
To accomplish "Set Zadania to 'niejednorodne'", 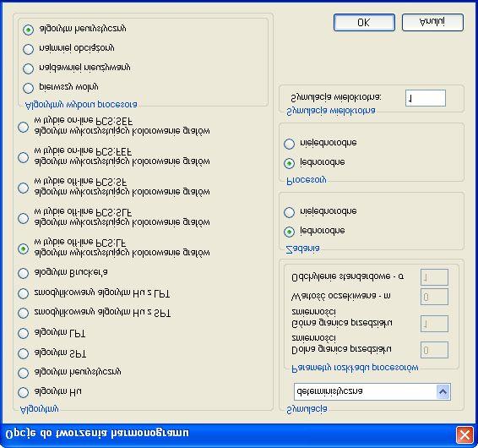I will 289,212.
